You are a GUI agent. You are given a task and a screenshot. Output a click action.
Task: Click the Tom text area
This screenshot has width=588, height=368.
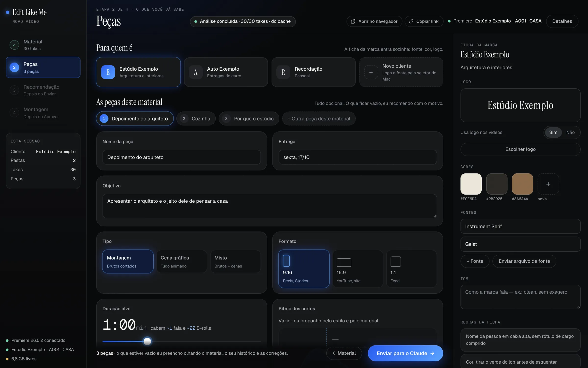(520, 297)
